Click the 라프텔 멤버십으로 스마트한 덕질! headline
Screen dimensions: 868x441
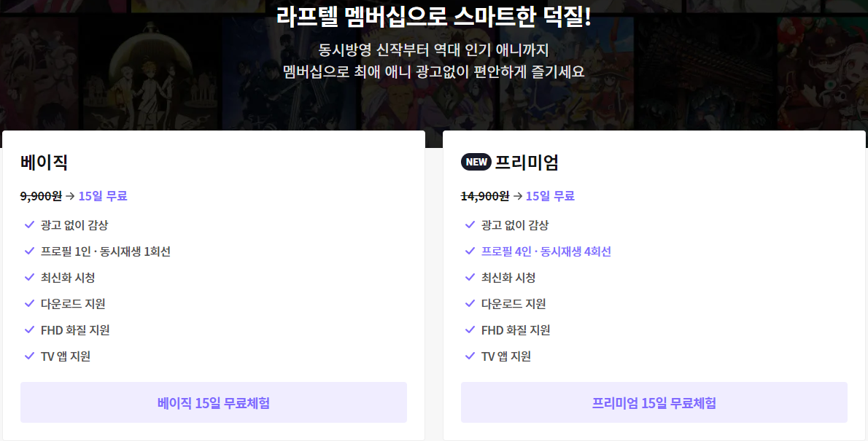coord(433,17)
